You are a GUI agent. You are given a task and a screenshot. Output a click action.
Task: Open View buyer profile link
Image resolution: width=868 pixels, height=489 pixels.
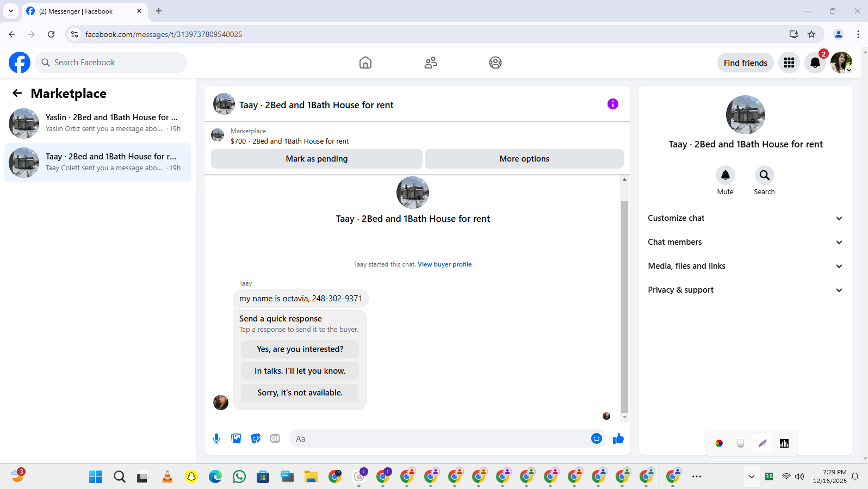(445, 264)
